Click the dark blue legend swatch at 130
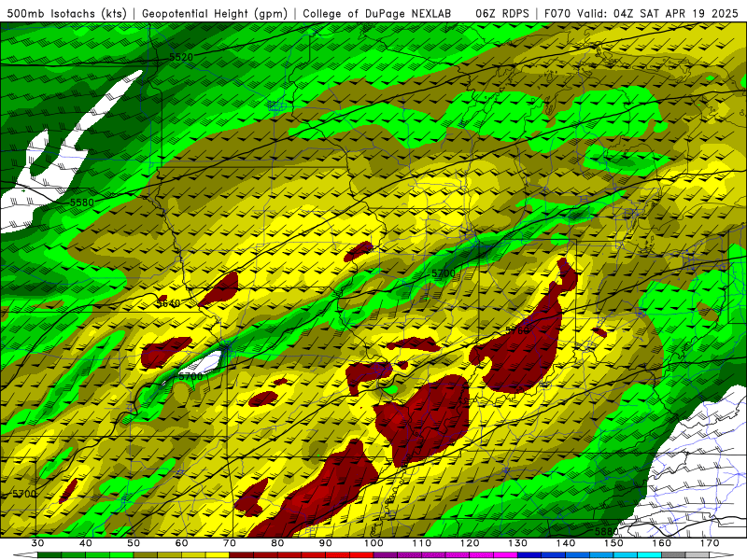 529,555
